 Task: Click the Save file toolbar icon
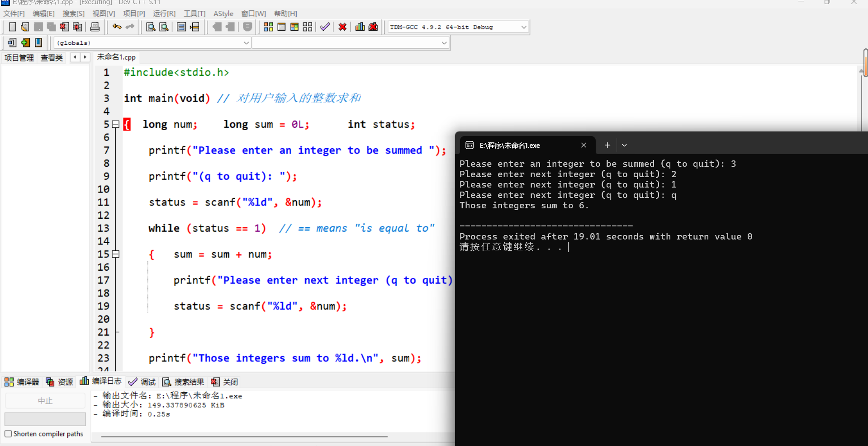(38, 27)
